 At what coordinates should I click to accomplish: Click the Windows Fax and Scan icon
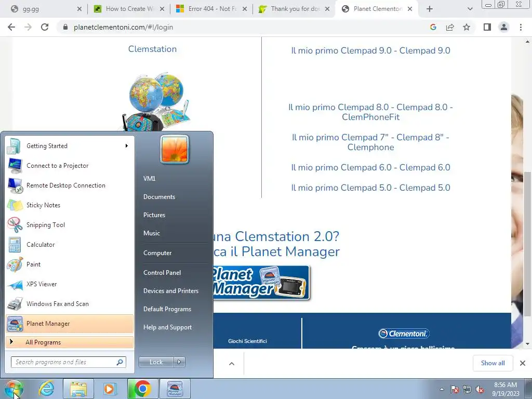15,304
